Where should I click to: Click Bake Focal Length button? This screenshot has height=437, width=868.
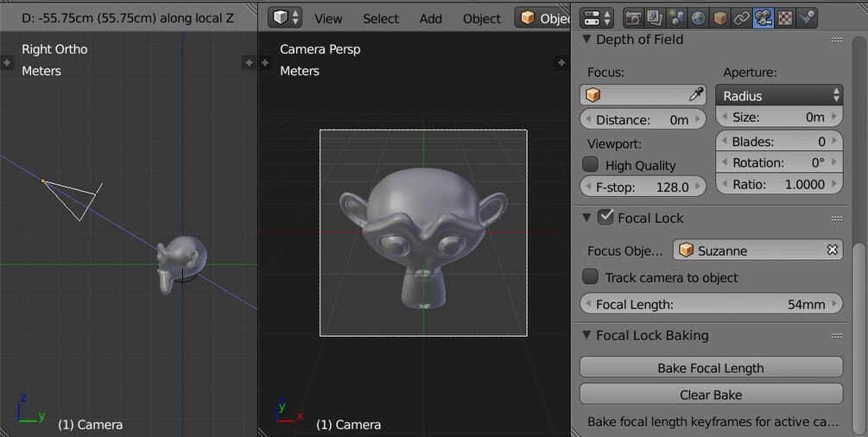click(712, 368)
